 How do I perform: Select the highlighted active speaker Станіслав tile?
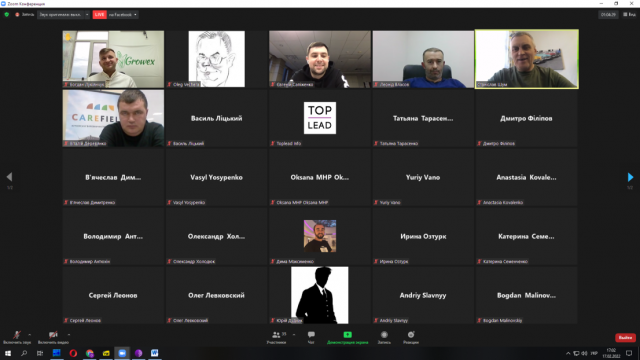(x=527, y=59)
